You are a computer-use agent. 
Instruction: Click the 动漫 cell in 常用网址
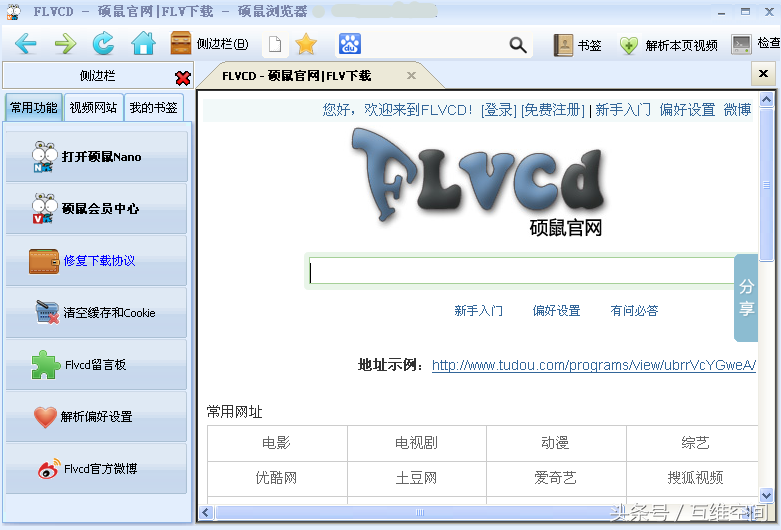(556, 443)
